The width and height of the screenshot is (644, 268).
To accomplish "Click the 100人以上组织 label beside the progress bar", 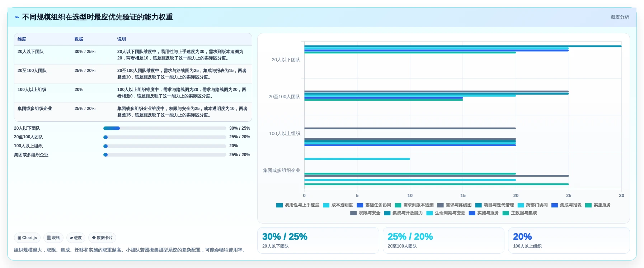I will [28, 146].
